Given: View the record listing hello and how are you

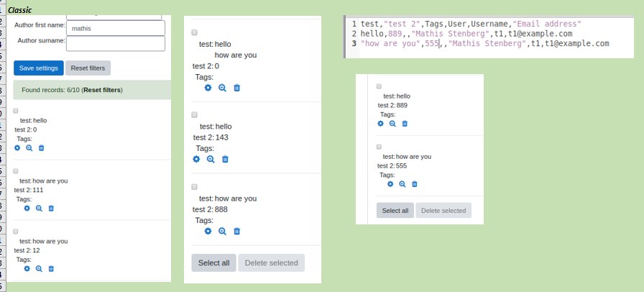Looking at the screenshot, I should (222, 88).
